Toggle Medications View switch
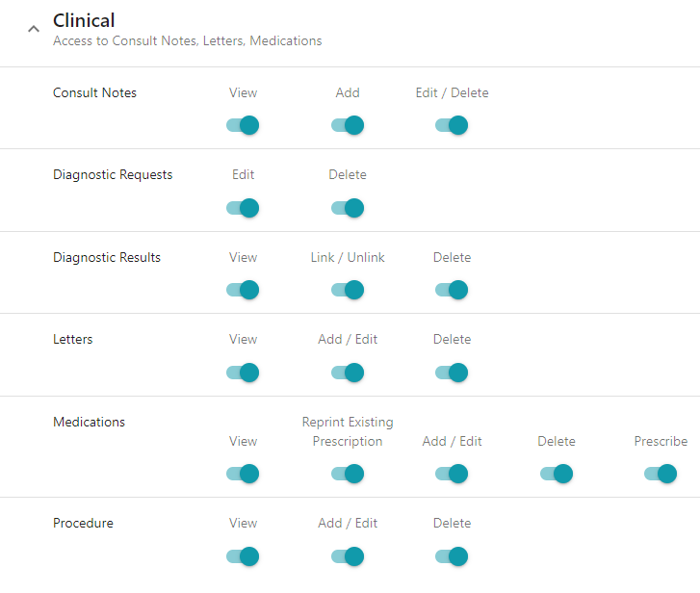 pyautogui.click(x=243, y=474)
